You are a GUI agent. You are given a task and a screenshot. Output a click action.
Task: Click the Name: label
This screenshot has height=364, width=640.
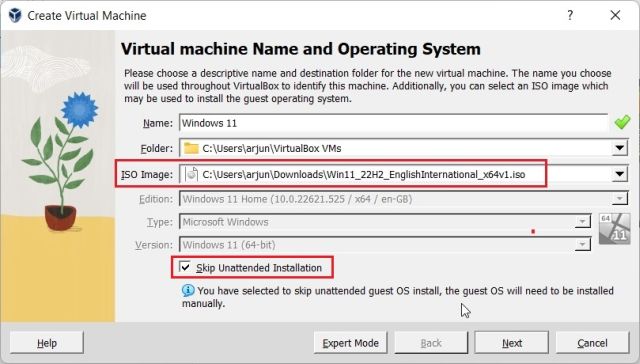click(x=158, y=123)
